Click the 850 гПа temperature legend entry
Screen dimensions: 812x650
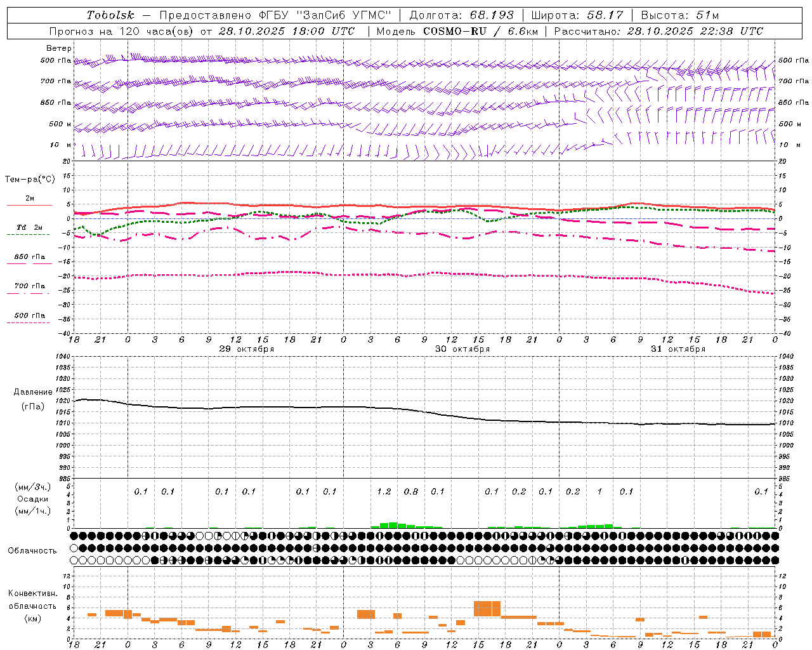click(30, 256)
